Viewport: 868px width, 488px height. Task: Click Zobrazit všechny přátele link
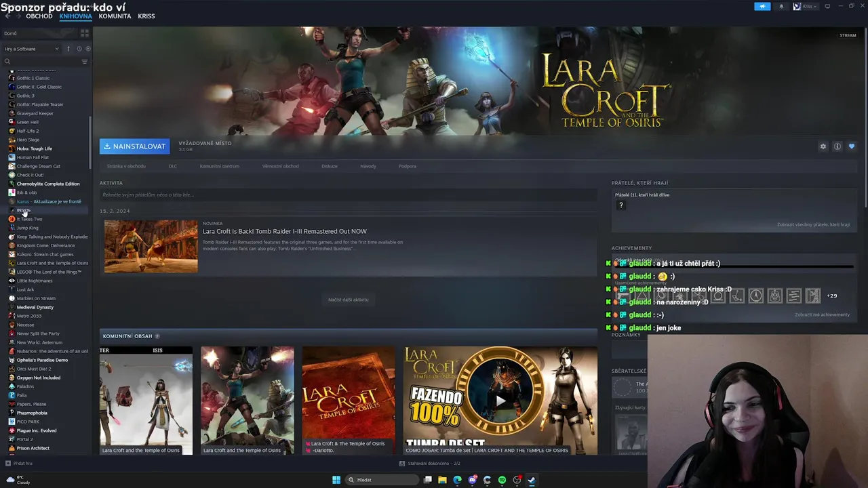pos(813,224)
